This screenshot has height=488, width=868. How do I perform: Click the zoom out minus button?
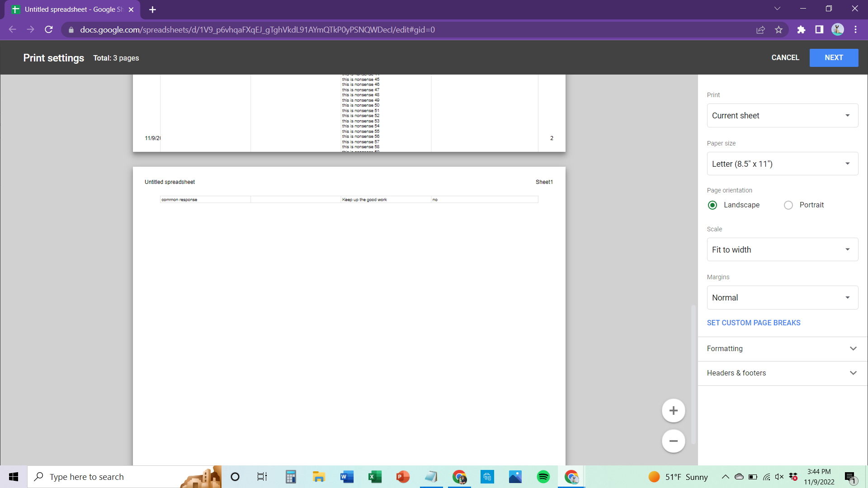coord(674,441)
